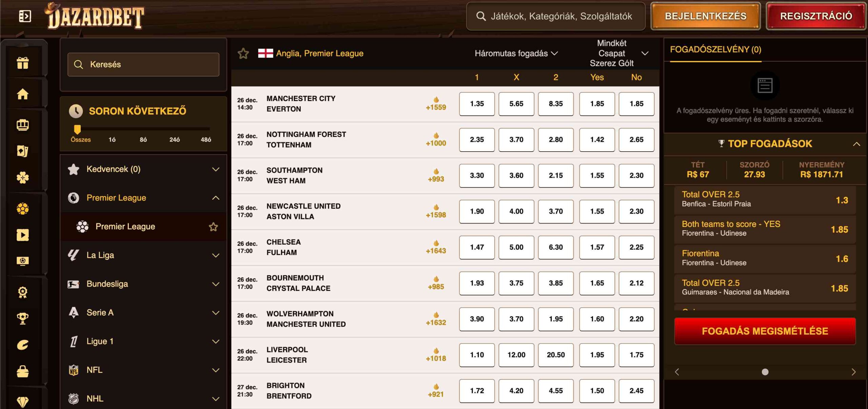The image size is (868, 409).
Task: Focus the Keresés sports search field
Action: [x=143, y=64]
